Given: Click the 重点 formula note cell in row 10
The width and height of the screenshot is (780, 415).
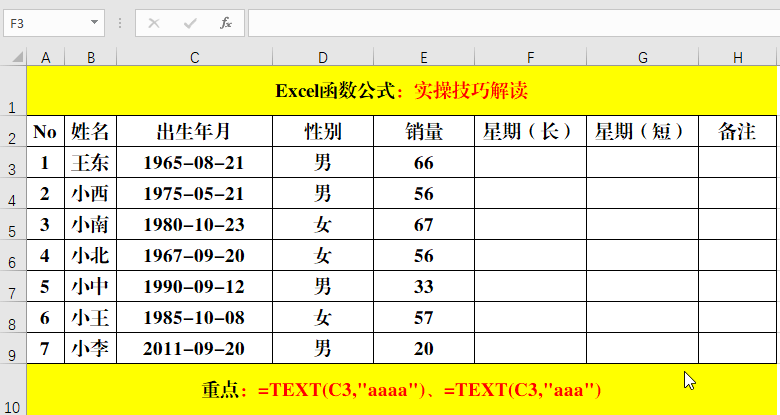Looking at the screenshot, I should (401, 390).
